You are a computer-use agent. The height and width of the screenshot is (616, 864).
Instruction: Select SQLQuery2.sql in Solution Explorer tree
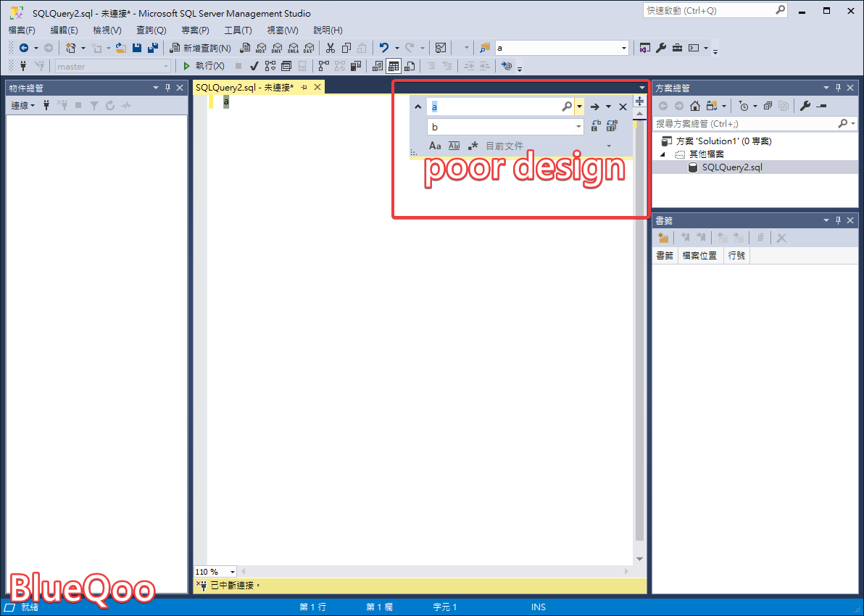732,167
